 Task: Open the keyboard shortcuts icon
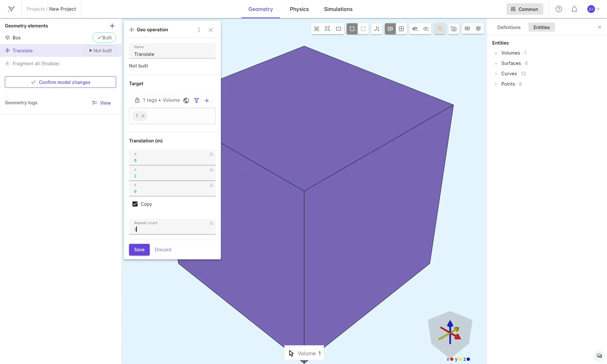(x=467, y=29)
